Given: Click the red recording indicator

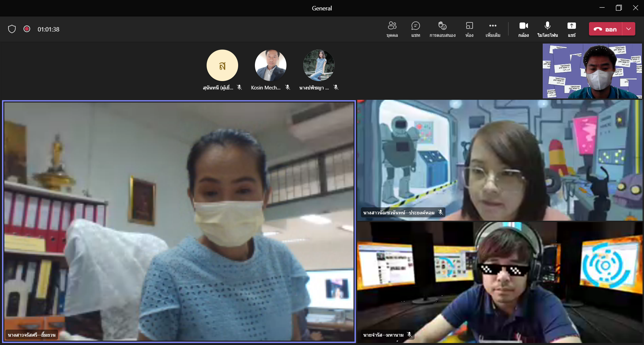Looking at the screenshot, I should [x=27, y=29].
